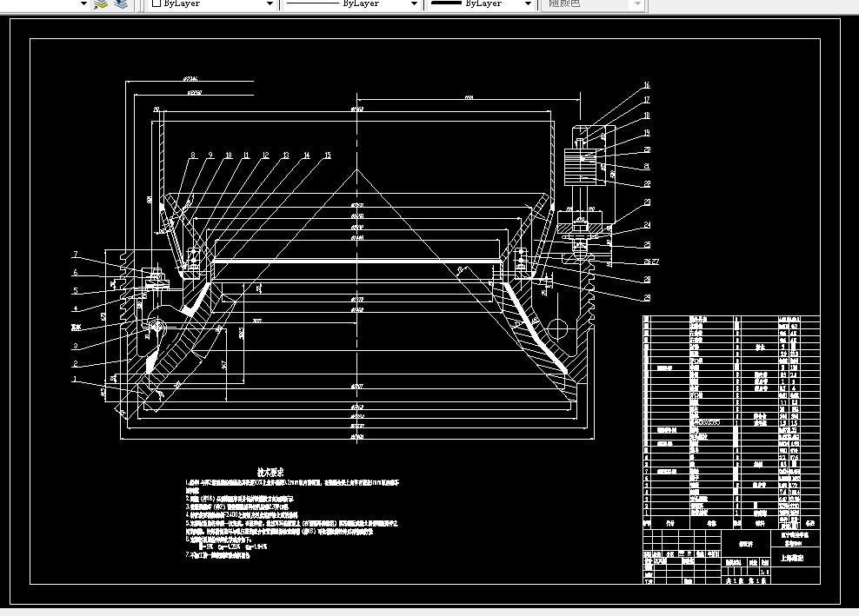Select the balloon label "2"

(76, 363)
